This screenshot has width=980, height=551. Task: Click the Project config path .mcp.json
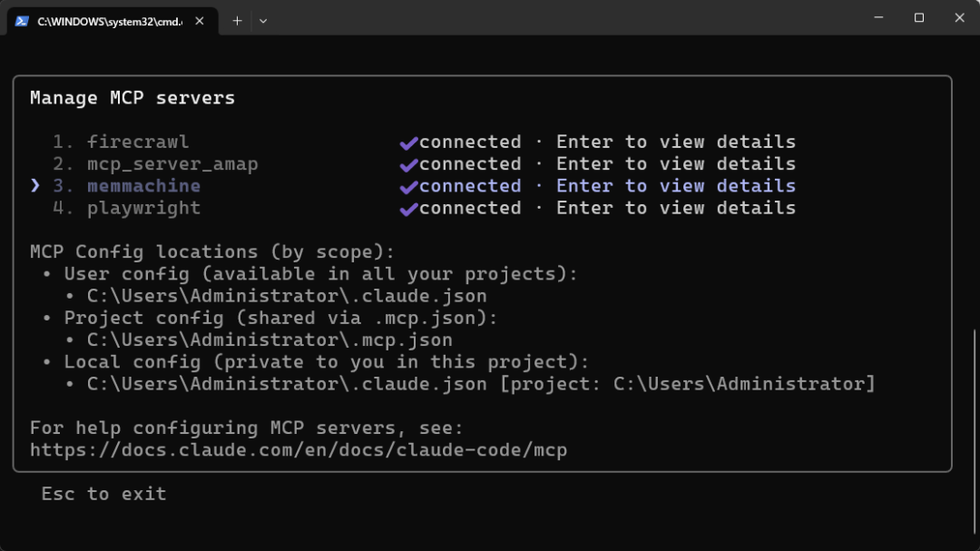[x=269, y=339]
